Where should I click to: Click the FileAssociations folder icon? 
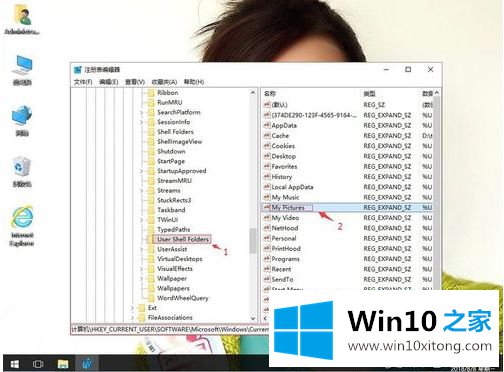pyautogui.click(x=142, y=317)
